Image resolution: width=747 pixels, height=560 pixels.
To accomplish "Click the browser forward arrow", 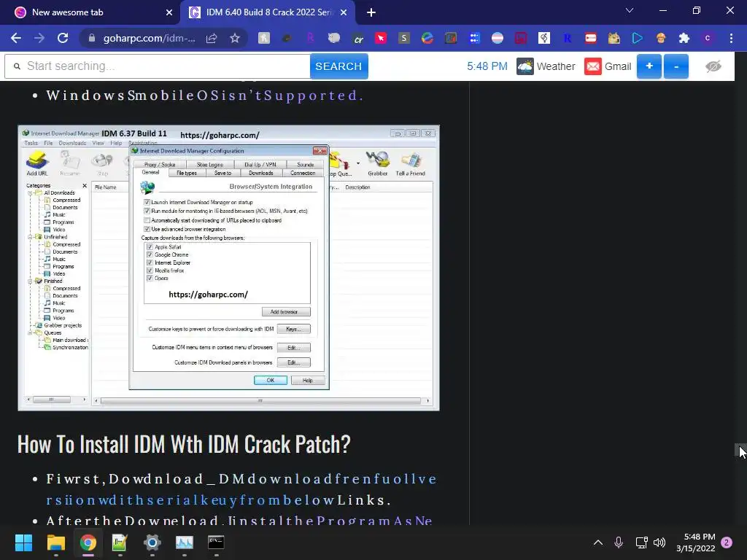I will 39,38.
